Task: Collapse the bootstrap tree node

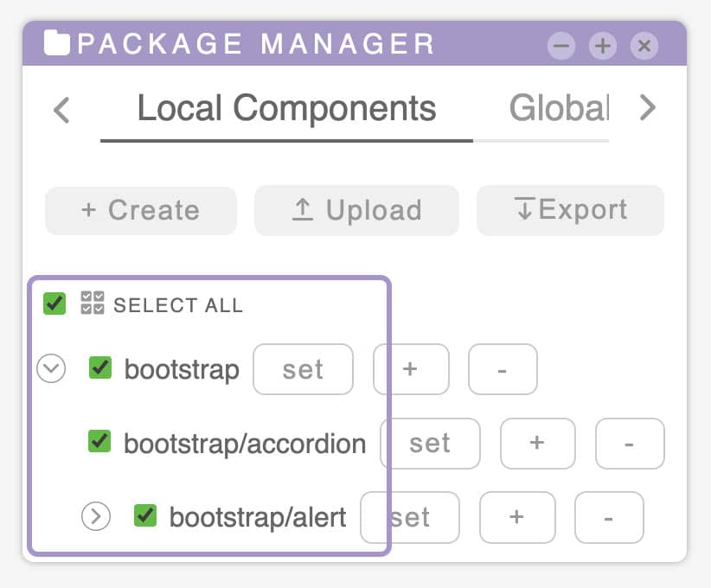Action: 51,368
